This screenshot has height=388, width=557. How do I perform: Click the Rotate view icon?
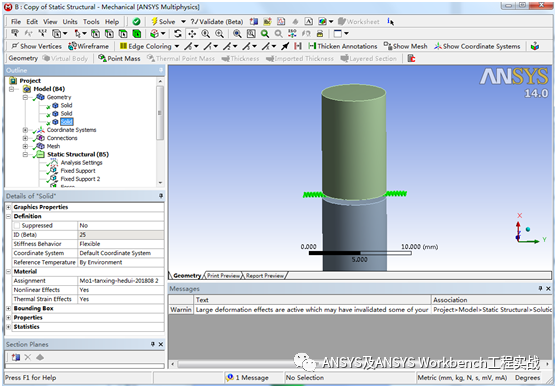tap(178, 34)
